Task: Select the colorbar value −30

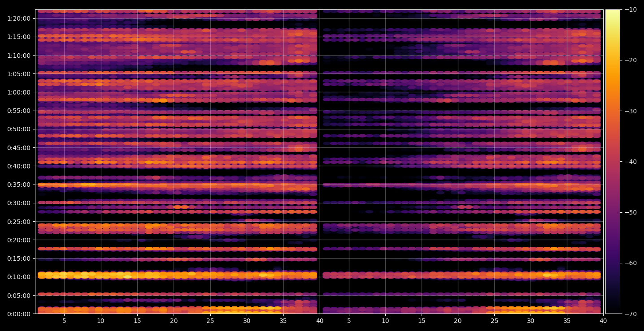Action: (x=631, y=111)
